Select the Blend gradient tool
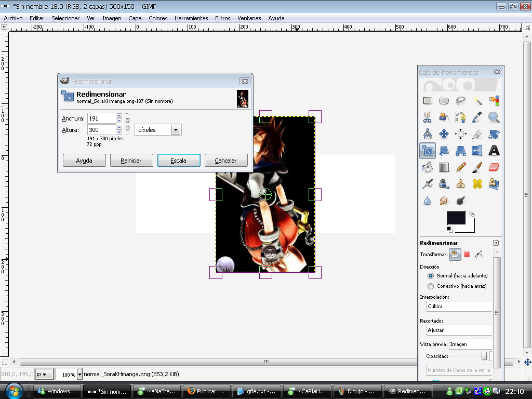 click(x=444, y=167)
